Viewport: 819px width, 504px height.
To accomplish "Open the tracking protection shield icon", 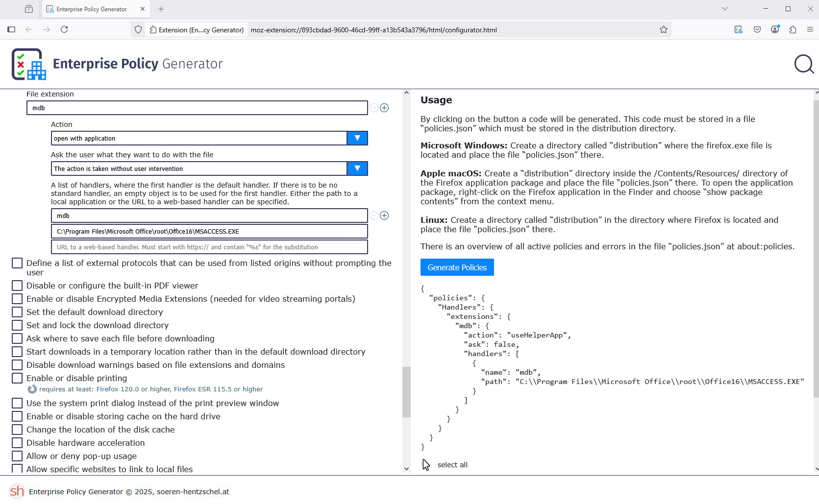I will 138,29.
